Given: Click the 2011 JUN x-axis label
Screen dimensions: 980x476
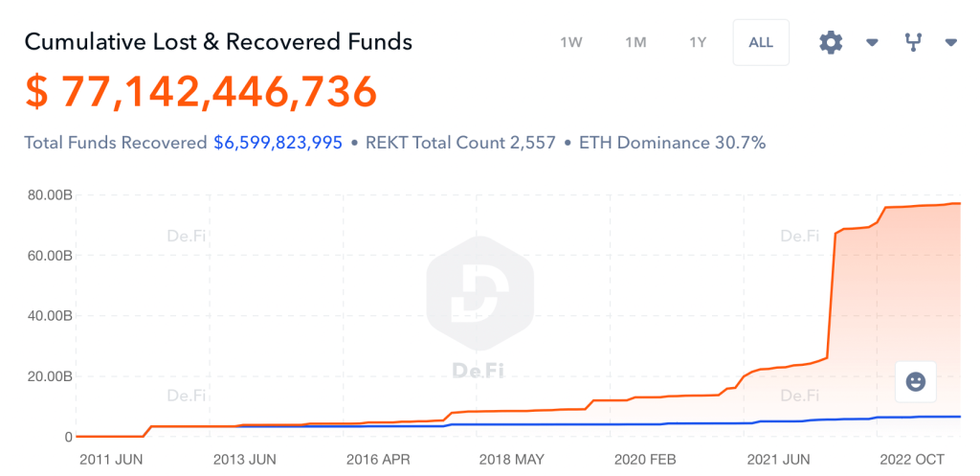Looking at the screenshot, I should (109, 460).
